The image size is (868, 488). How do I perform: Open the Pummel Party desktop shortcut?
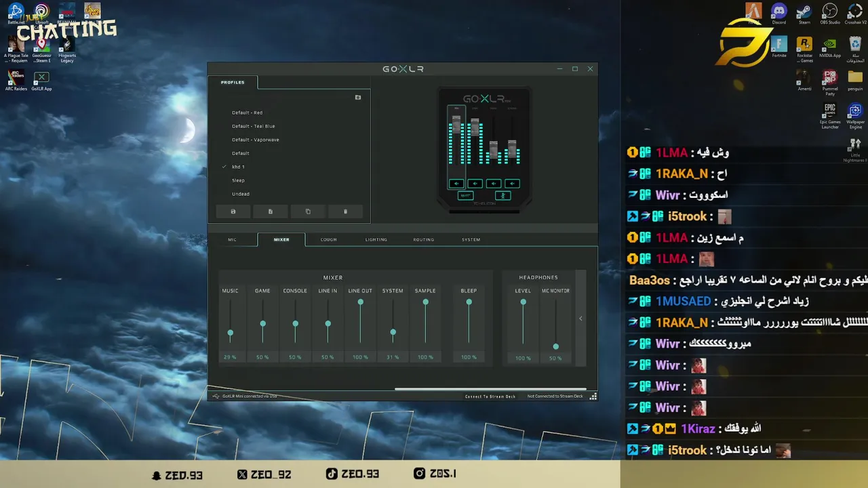pyautogui.click(x=830, y=82)
